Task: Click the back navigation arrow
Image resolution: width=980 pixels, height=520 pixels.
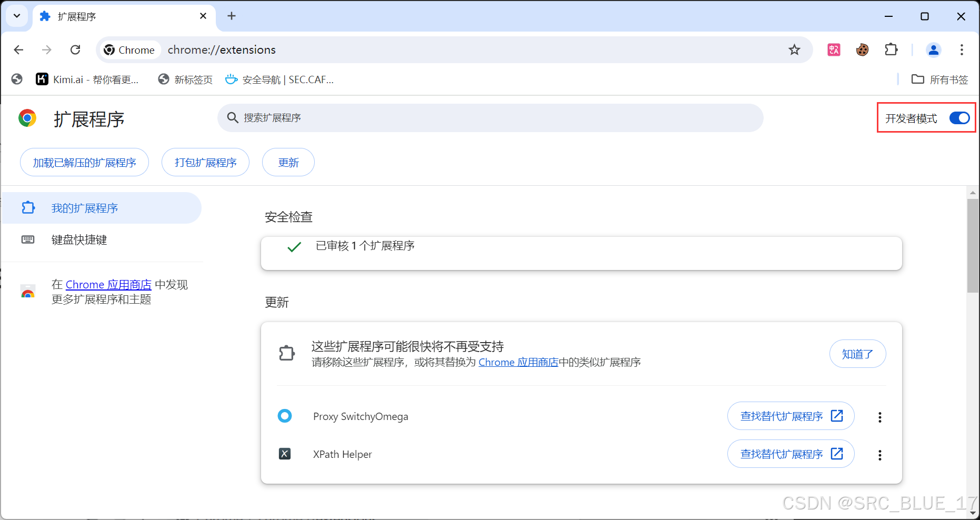Action: (19, 49)
